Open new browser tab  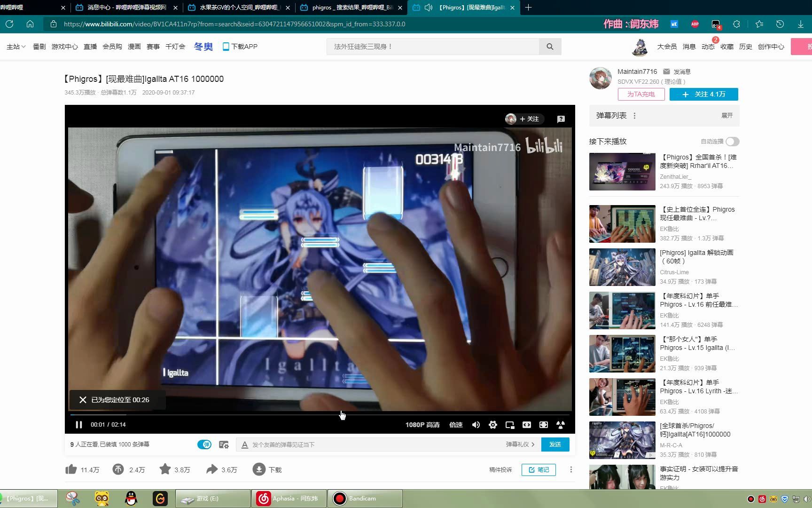(x=528, y=8)
